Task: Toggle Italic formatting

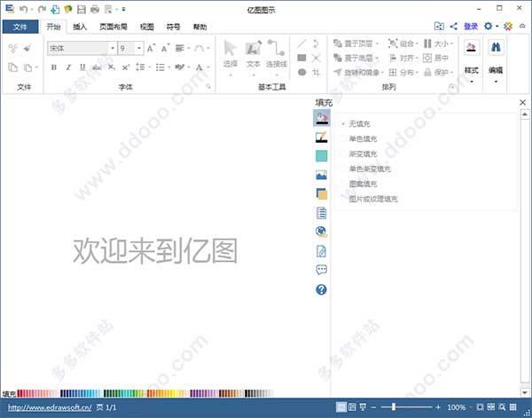Action: tap(68, 67)
